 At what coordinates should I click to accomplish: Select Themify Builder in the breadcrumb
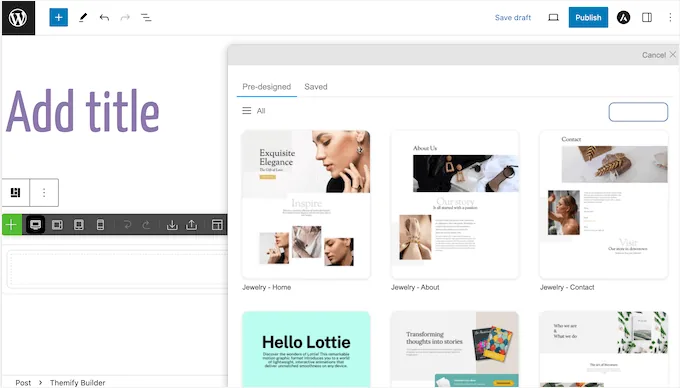(x=78, y=382)
